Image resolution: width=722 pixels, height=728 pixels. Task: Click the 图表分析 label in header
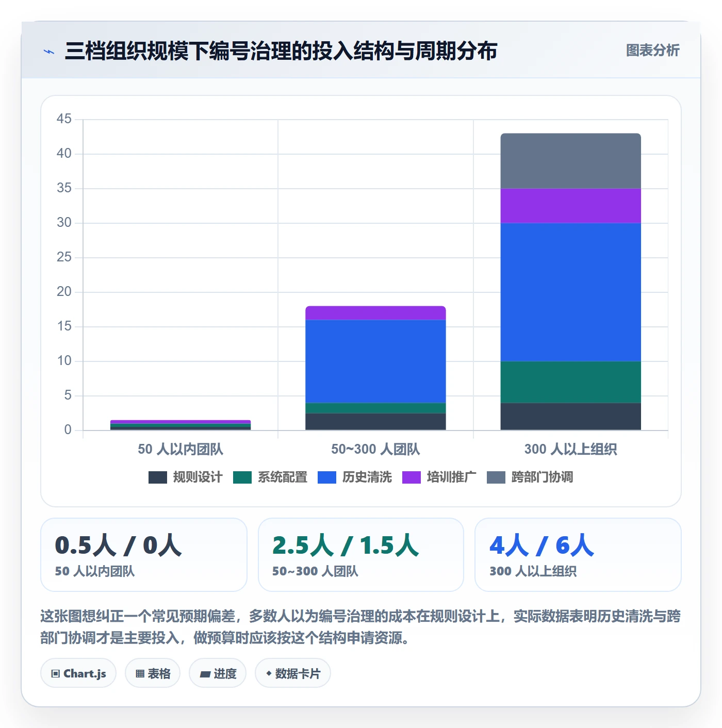click(652, 51)
